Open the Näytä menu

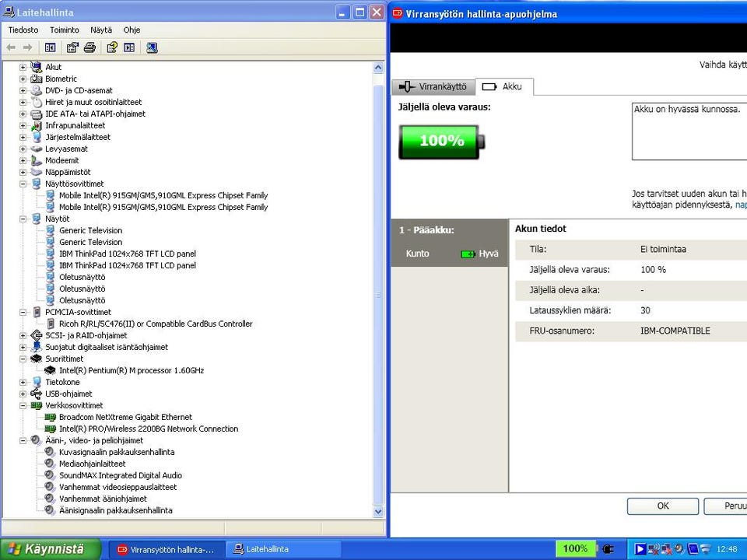coord(101,30)
